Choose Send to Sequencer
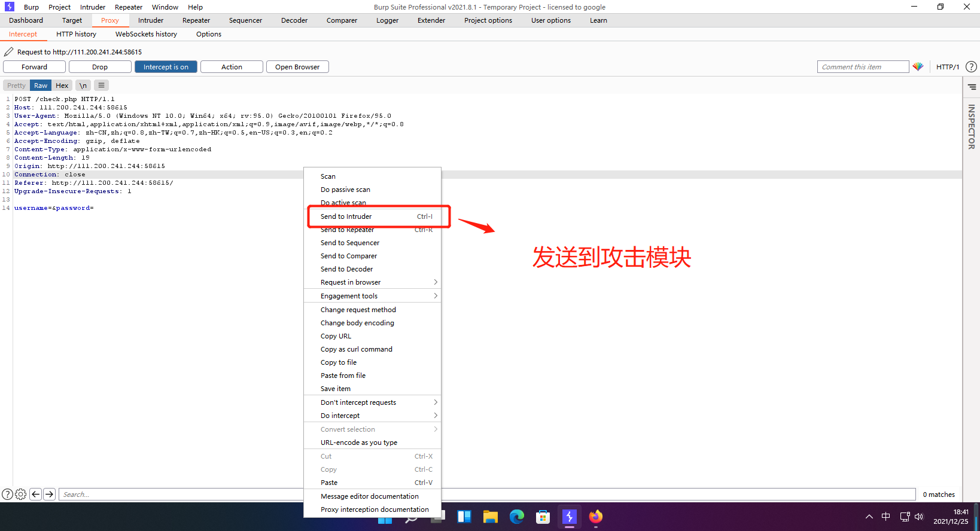Screen dimensions: 980x531 (372, 243)
